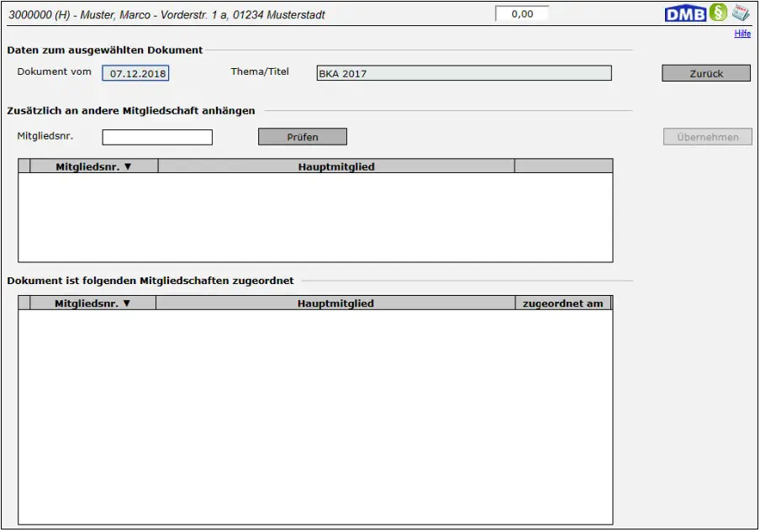Click the newspaper icon in header
The width and height of the screenshot is (760, 532).
[741, 13]
